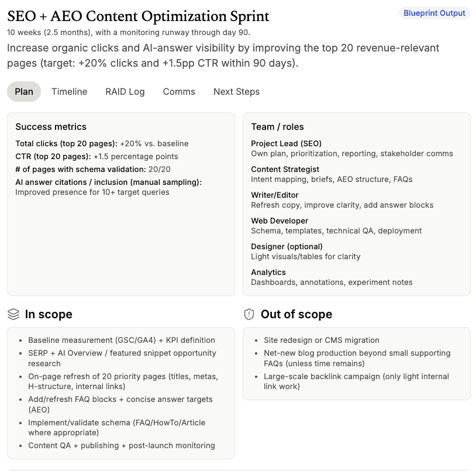The width and height of the screenshot is (476, 471).
Task: Click the In scope layers icon
Action: [13, 314]
